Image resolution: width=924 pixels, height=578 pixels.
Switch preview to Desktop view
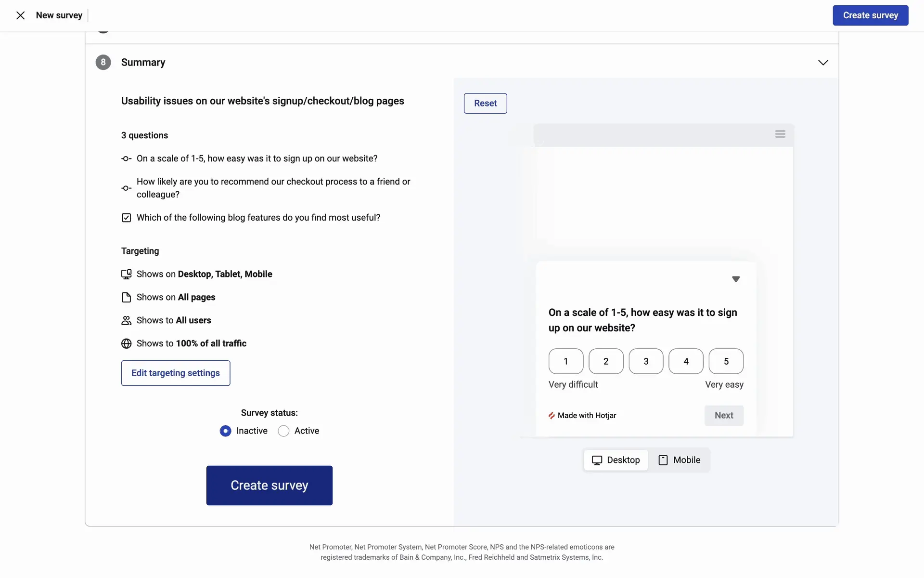[x=616, y=460]
